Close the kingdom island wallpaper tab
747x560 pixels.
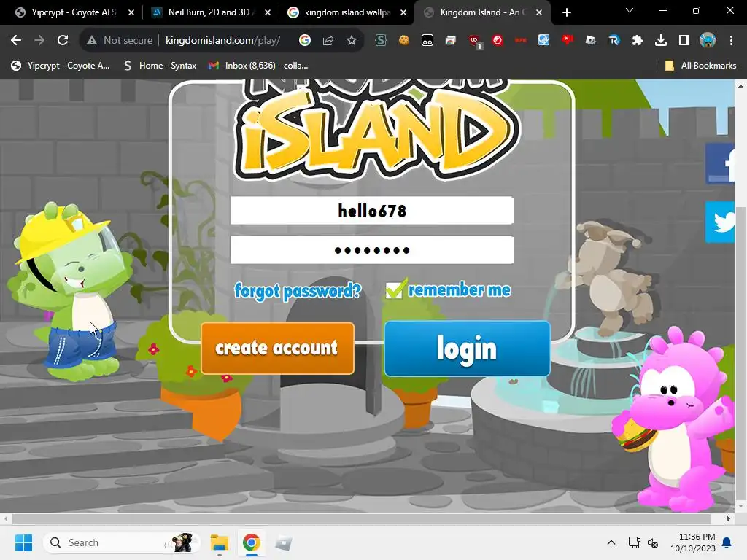pyautogui.click(x=403, y=12)
